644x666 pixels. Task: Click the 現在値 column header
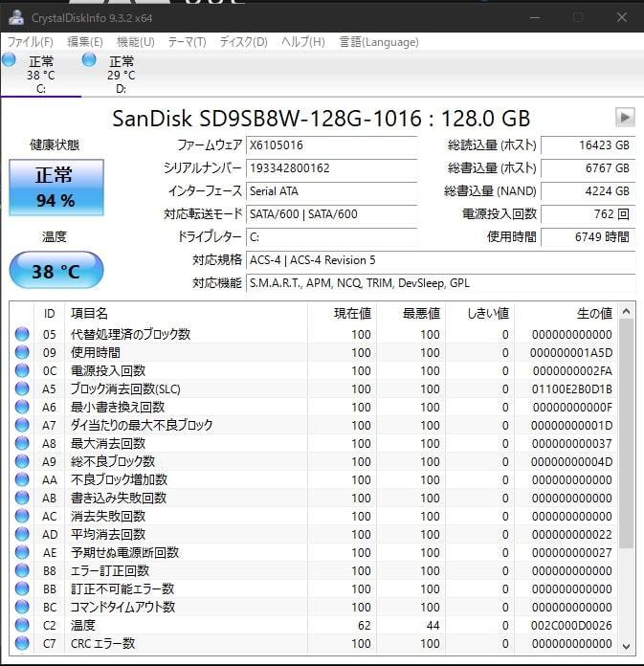click(x=342, y=314)
